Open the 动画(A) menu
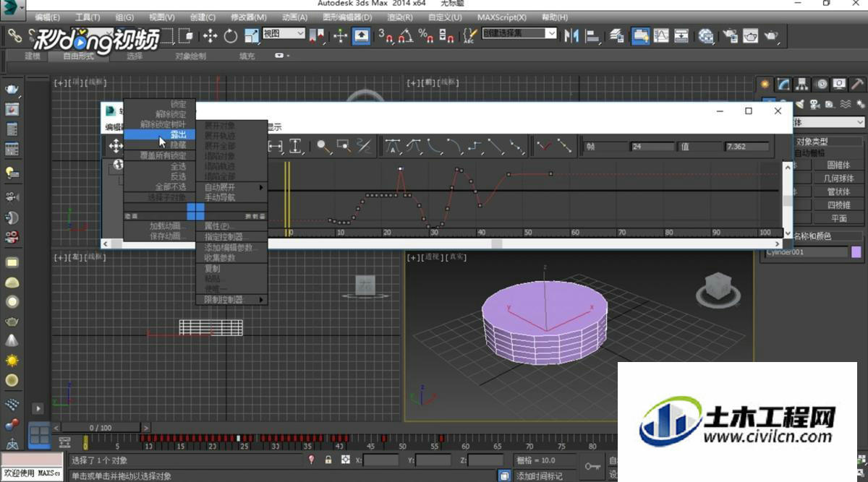The height and width of the screenshot is (482, 868). coord(295,17)
